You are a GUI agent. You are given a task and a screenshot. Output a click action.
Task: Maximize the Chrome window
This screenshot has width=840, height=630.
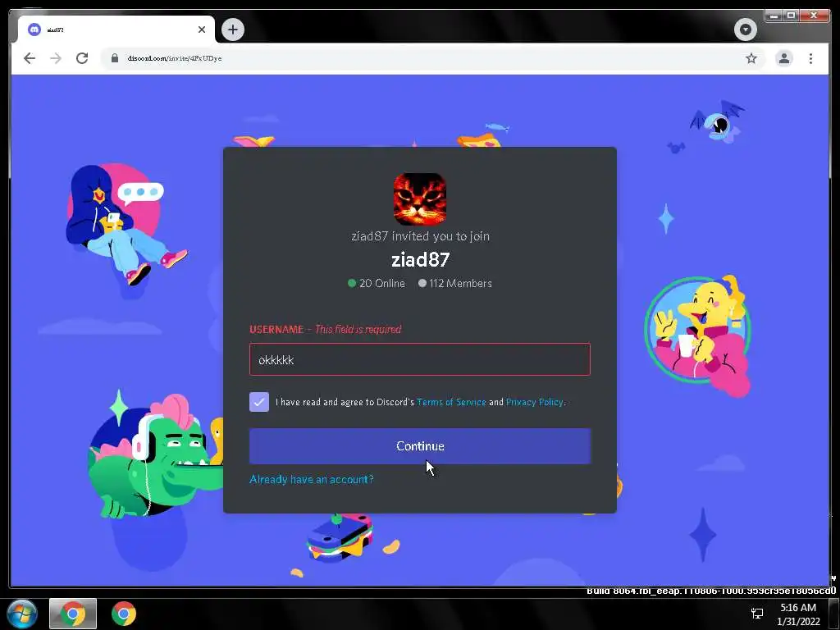point(792,16)
